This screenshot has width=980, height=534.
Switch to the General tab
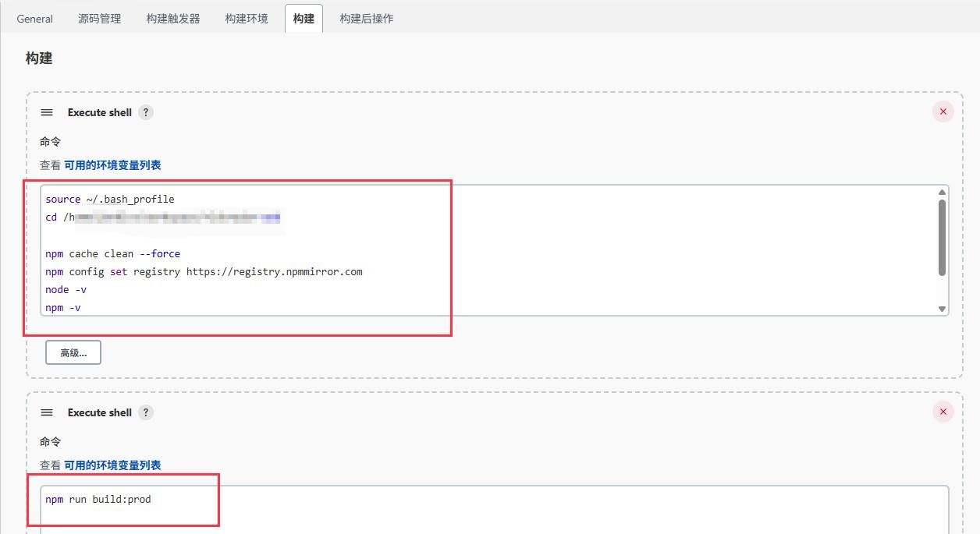[x=34, y=18]
